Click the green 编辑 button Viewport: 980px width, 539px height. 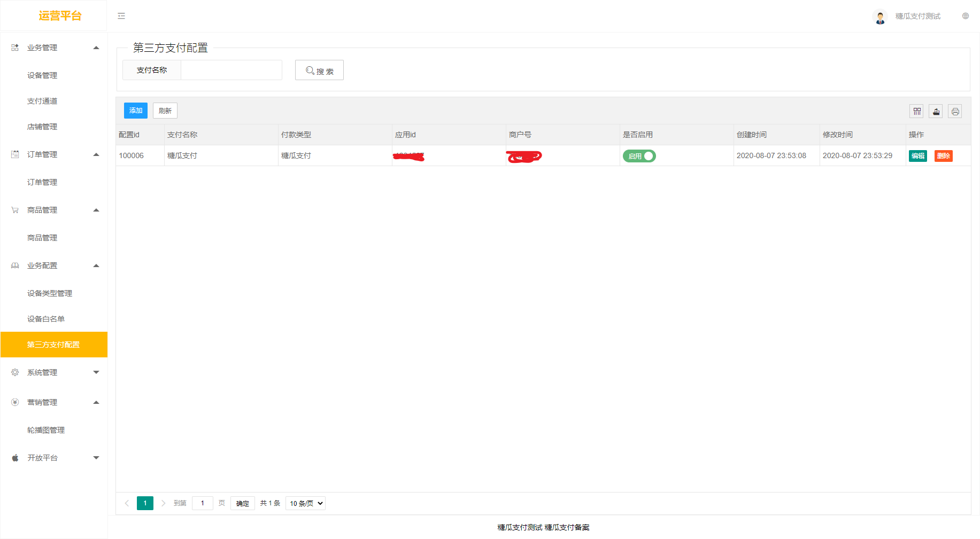[x=917, y=156]
